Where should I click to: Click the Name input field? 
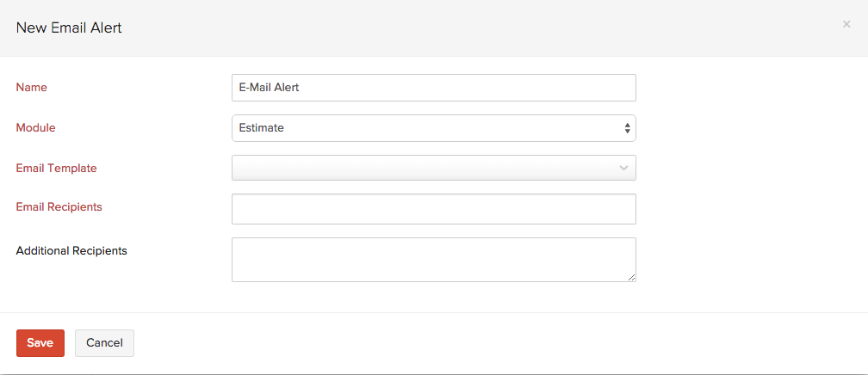pos(433,88)
